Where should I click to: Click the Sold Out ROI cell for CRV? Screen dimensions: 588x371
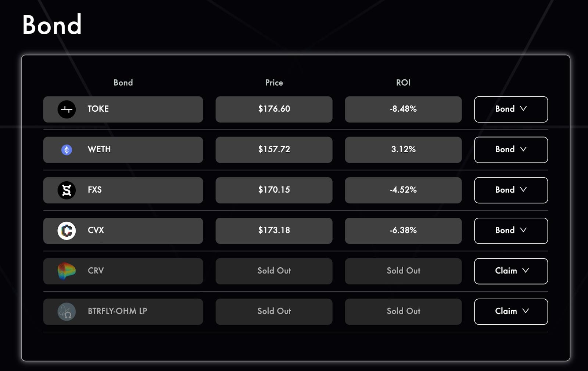coord(403,271)
